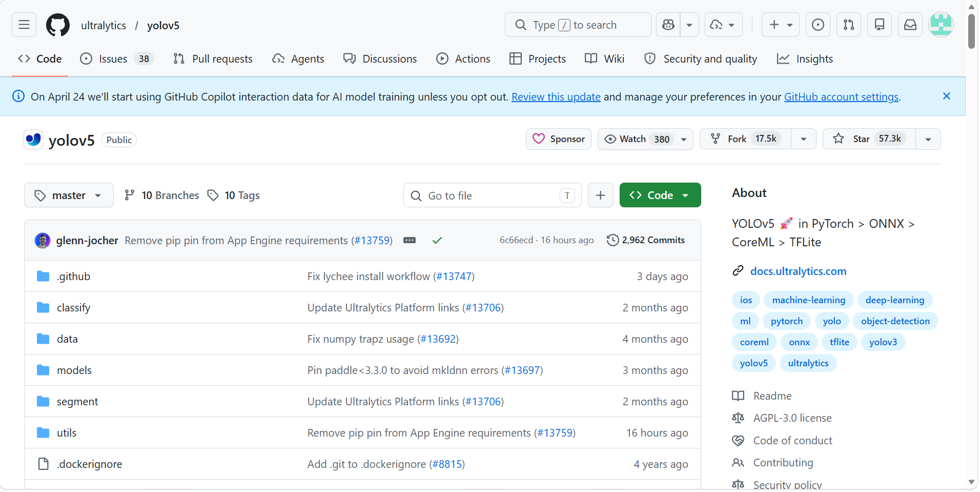Viewport: 980px width, 492px height.
Task: Fork the repository with Fork button
Action: click(x=746, y=139)
